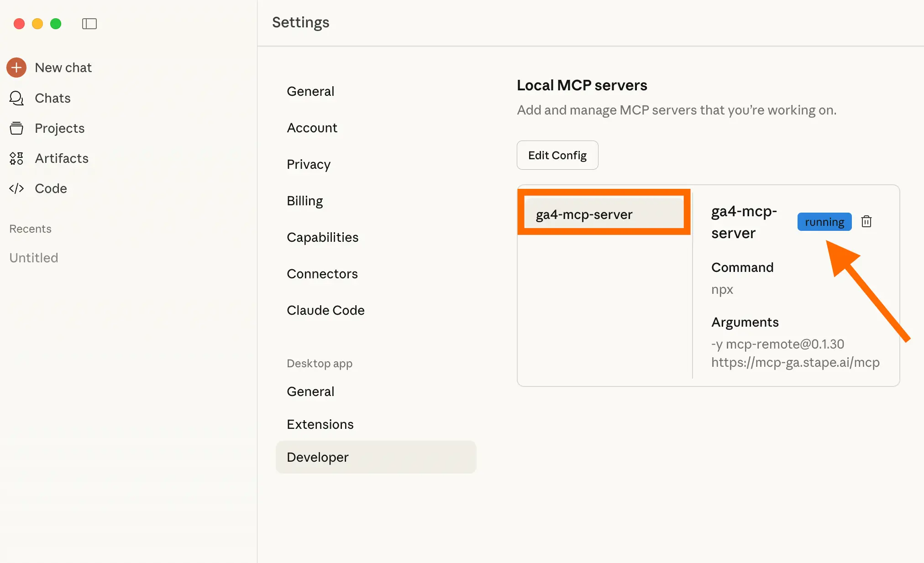Delete ga4-mcp-server with trash icon
The width and height of the screenshot is (924, 563).
coord(866,222)
